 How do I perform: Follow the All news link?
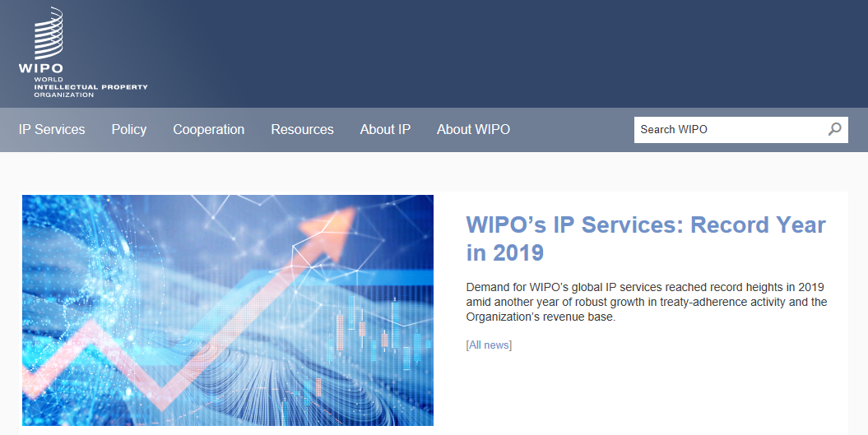click(x=489, y=345)
